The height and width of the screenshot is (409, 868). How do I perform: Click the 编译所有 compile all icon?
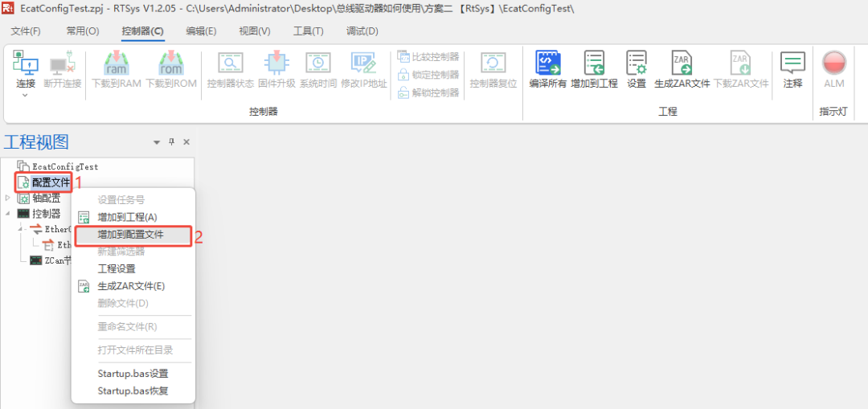547,63
